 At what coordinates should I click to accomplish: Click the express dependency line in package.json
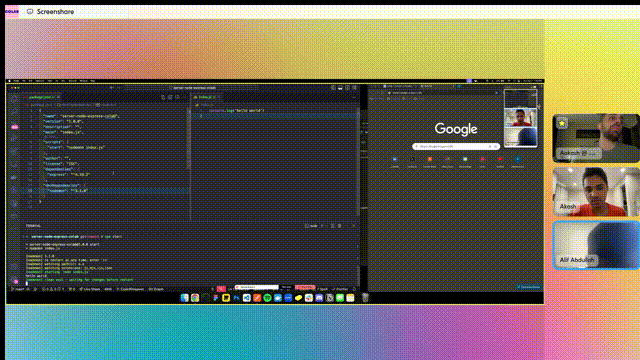click(68, 174)
